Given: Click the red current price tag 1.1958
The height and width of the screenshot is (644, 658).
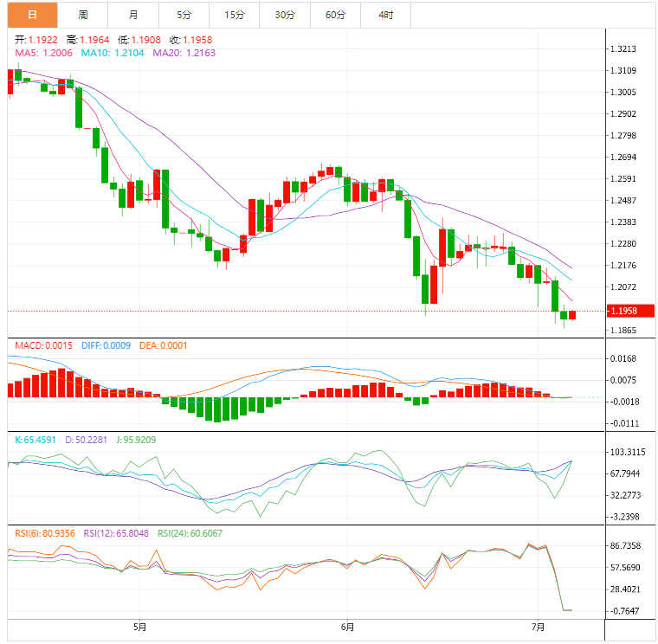Looking at the screenshot, I should point(630,311).
